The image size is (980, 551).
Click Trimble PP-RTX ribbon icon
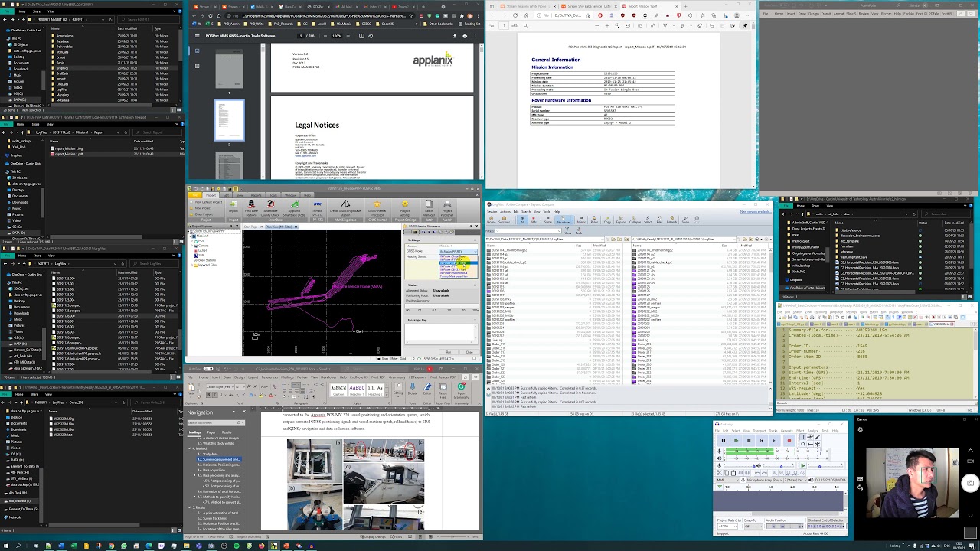coord(318,204)
